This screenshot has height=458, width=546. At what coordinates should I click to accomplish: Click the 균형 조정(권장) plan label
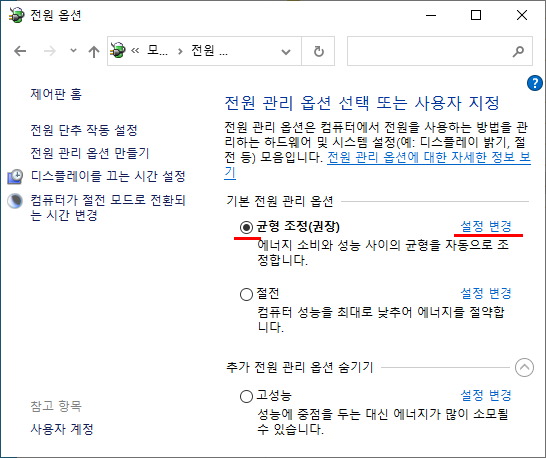click(x=298, y=227)
